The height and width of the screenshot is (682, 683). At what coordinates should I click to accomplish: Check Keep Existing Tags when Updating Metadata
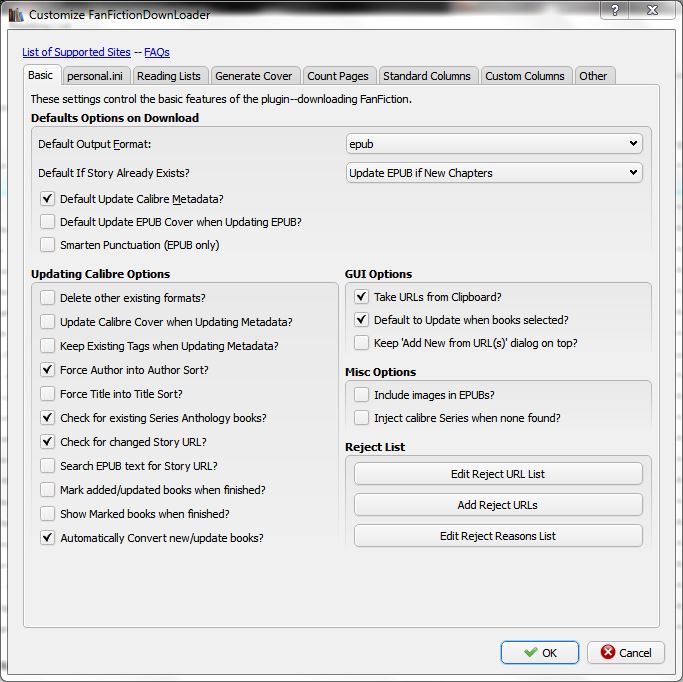47,346
